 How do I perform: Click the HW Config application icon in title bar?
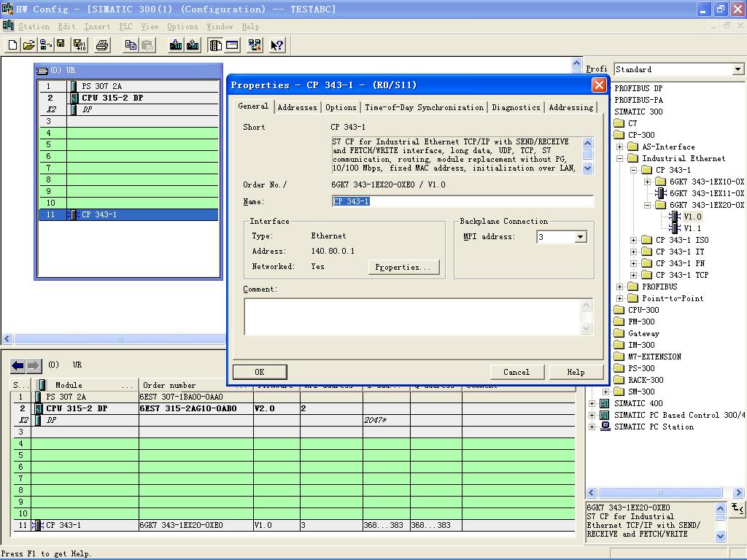[x=7, y=9]
